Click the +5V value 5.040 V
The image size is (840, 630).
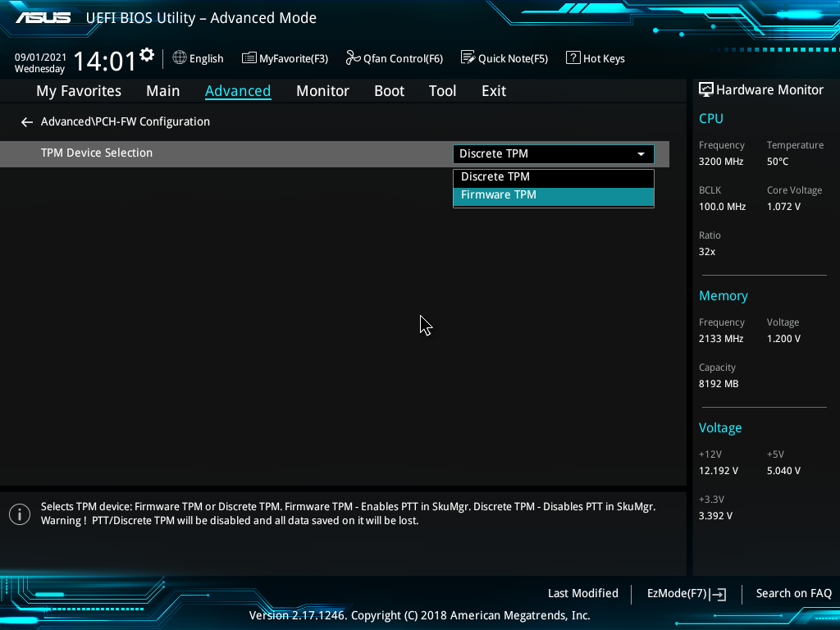[783, 470]
